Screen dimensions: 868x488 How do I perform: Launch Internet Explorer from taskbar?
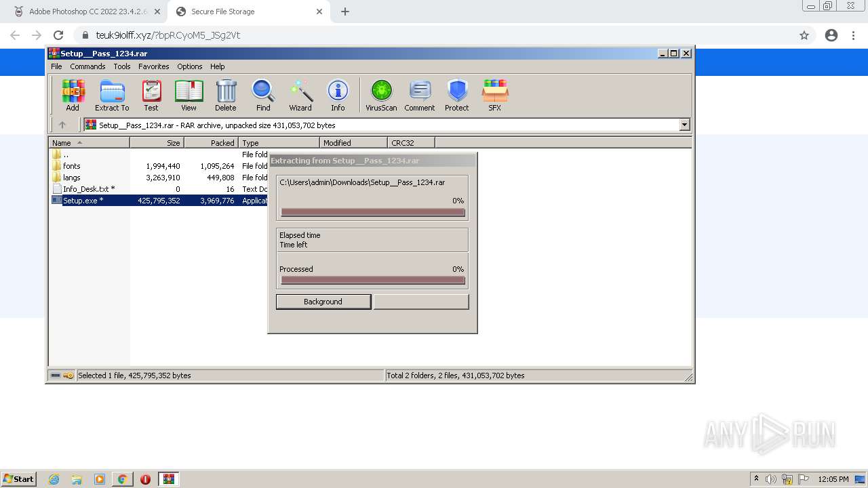(x=54, y=479)
